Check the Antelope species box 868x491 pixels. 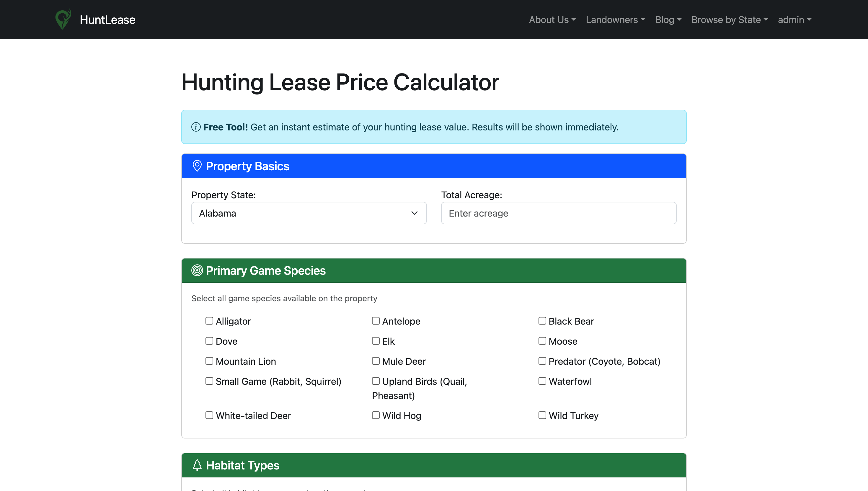[x=376, y=321]
